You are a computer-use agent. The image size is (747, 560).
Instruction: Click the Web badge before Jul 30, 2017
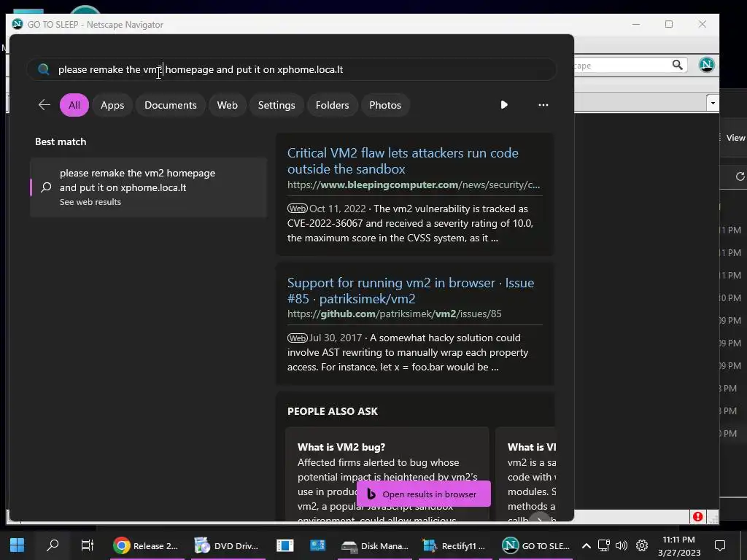coord(298,338)
